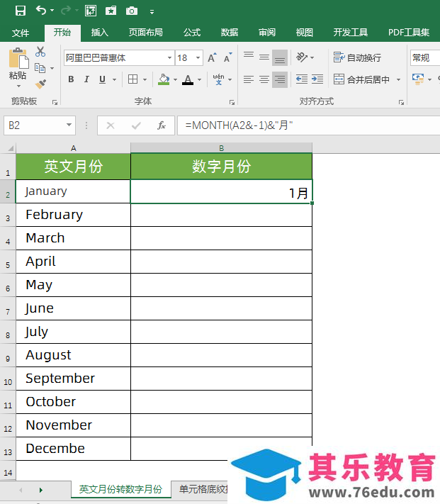Open the 开发工具 ribbon tab
This screenshot has width=440, height=504.
pos(351,33)
